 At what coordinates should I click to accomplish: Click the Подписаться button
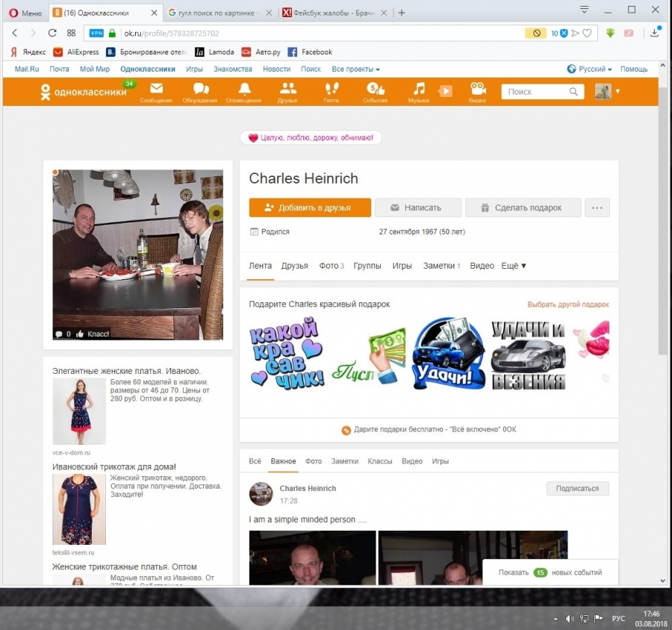point(577,488)
